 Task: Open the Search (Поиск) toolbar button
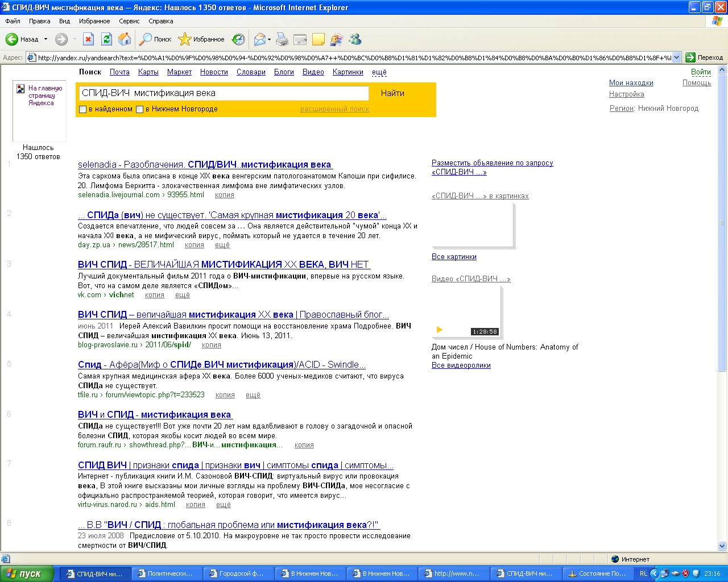point(156,39)
